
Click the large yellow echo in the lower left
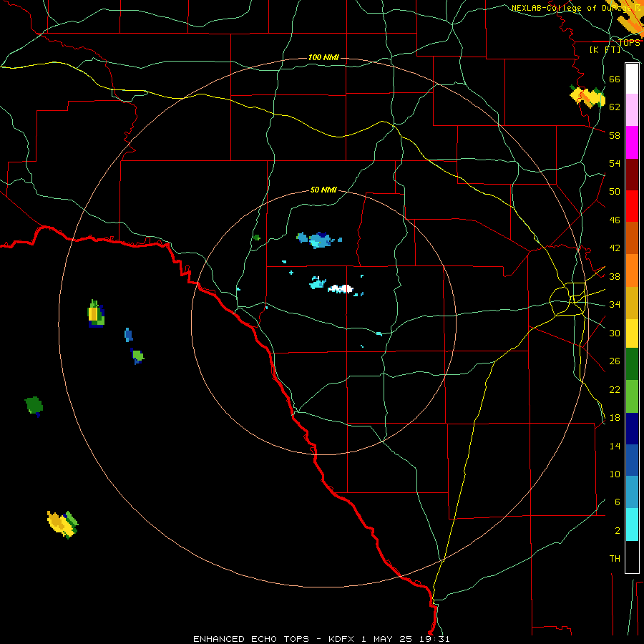[x=62, y=525]
